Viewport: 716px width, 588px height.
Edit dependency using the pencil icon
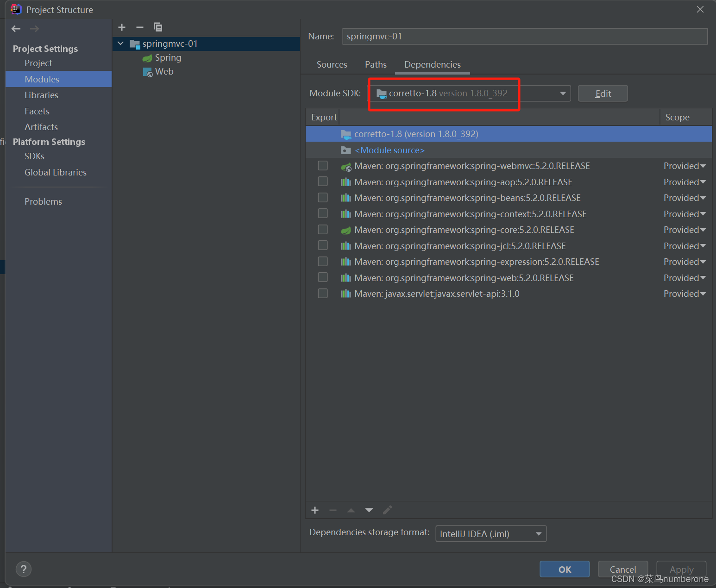tap(388, 510)
